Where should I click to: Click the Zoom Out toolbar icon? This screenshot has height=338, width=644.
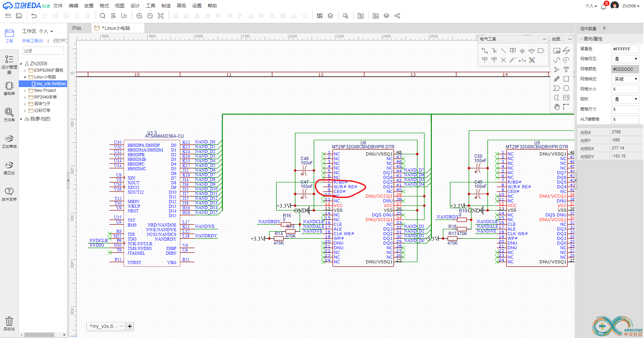150,16
